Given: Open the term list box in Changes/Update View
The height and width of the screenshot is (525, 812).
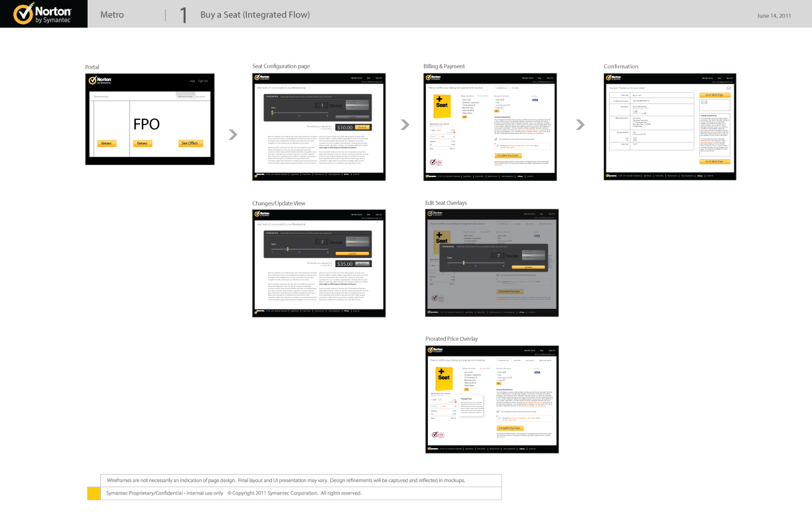Looking at the screenshot, I should (x=358, y=241).
